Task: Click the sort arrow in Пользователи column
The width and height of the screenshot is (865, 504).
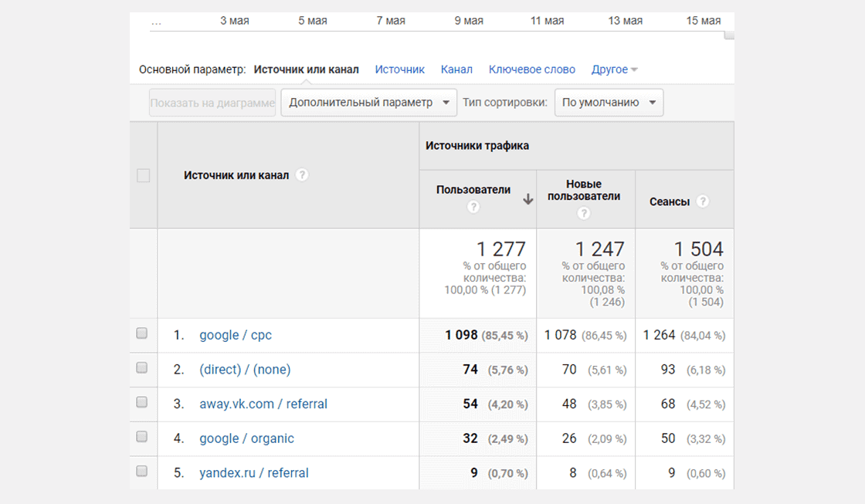Action: 528,199
